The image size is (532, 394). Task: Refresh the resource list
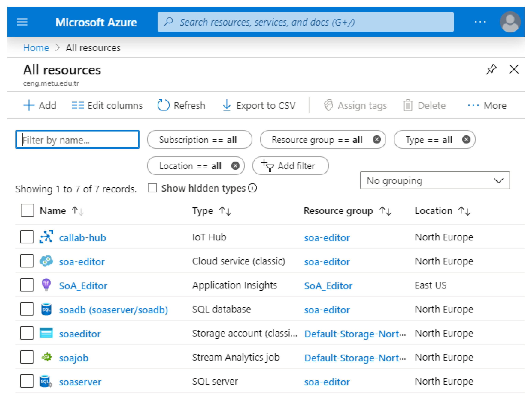coord(181,105)
